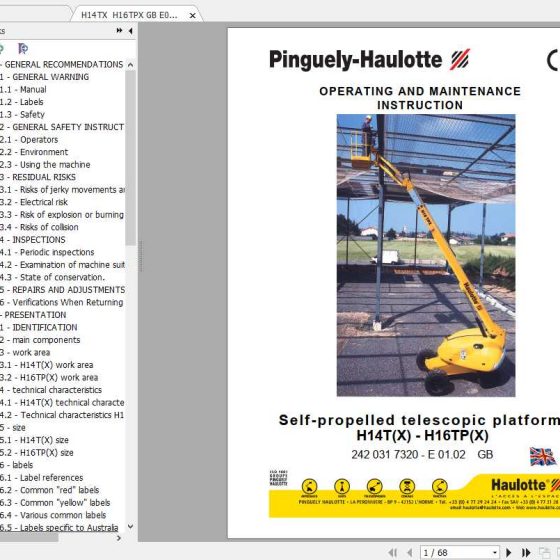This screenshot has width=560, height=560.
Task: Go to the previous page
Action: coord(410,552)
